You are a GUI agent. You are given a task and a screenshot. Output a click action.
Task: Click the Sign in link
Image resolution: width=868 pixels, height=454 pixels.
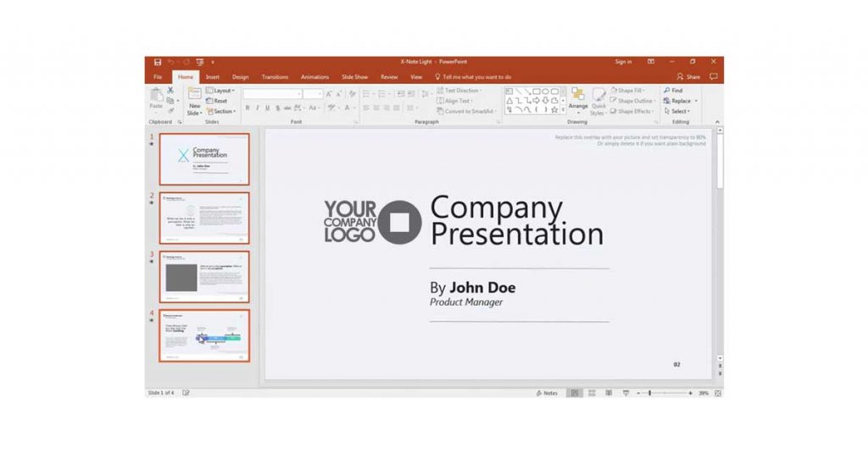[x=623, y=62]
